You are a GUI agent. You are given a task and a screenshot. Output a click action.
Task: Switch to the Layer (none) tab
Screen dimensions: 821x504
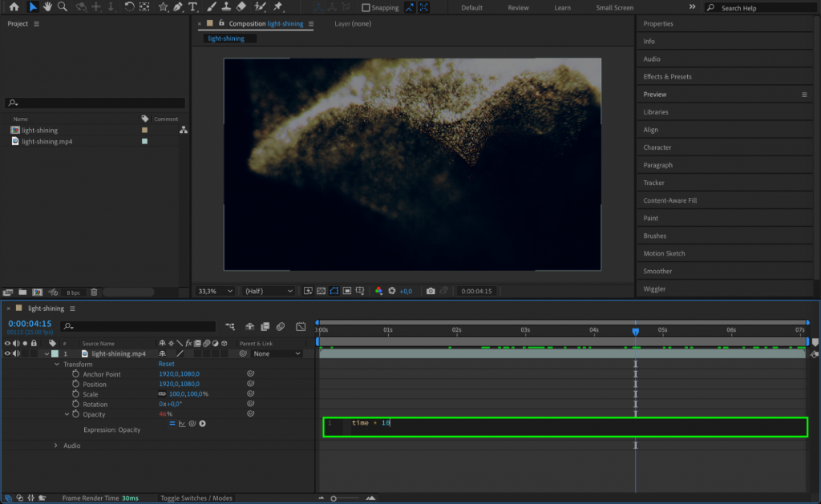click(x=351, y=24)
